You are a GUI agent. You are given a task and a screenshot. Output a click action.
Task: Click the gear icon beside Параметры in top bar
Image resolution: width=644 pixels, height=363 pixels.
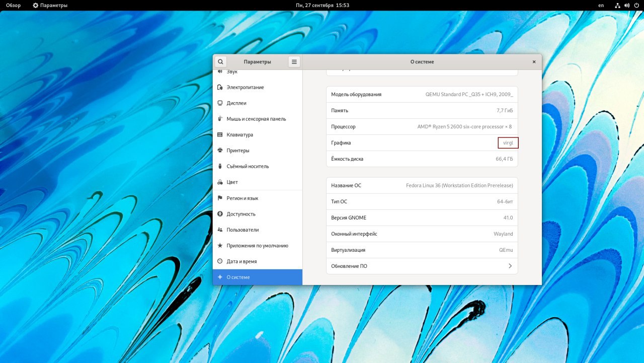(x=35, y=5)
